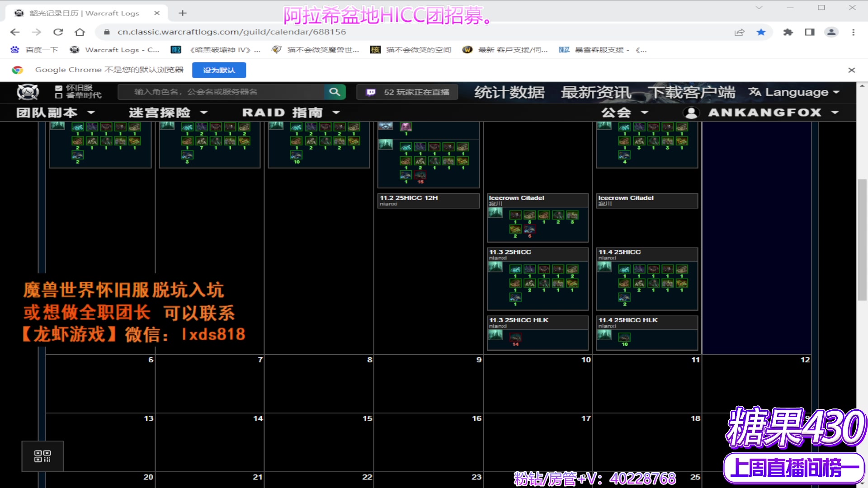Open the Chrome extensions puzzle icon
This screenshot has height=488, width=868.
tap(788, 32)
